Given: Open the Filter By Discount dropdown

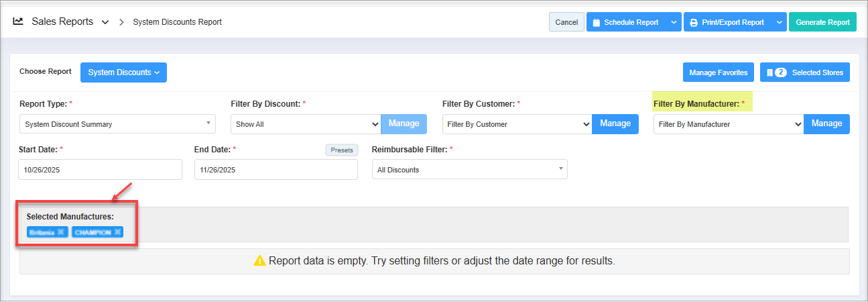Looking at the screenshot, I should click(x=306, y=124).
